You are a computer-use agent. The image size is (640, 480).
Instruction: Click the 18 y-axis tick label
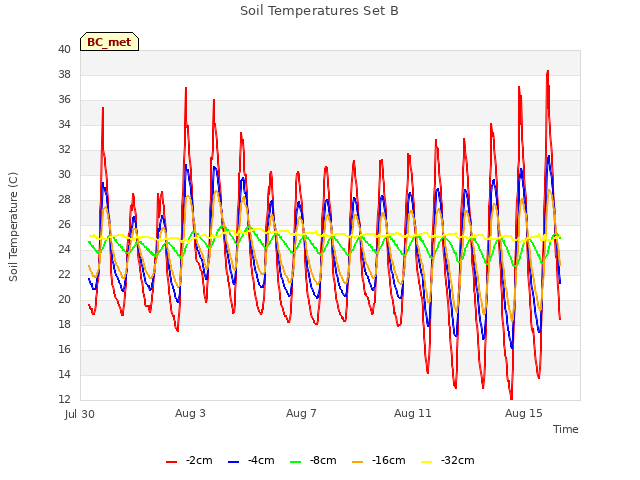pos(64,324)
